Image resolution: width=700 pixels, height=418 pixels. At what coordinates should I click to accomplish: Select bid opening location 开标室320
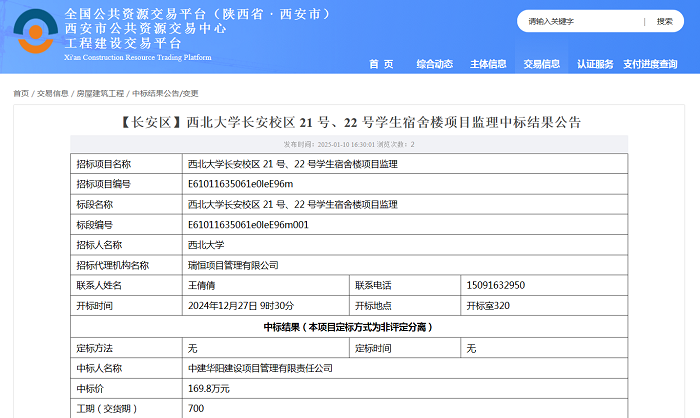(488, 306)
